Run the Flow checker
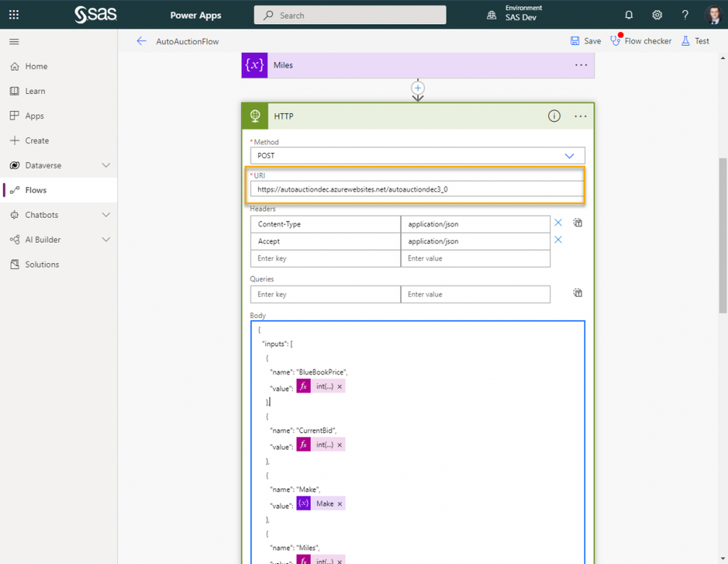This screenshot has height=564, width=728. (641, 41)
